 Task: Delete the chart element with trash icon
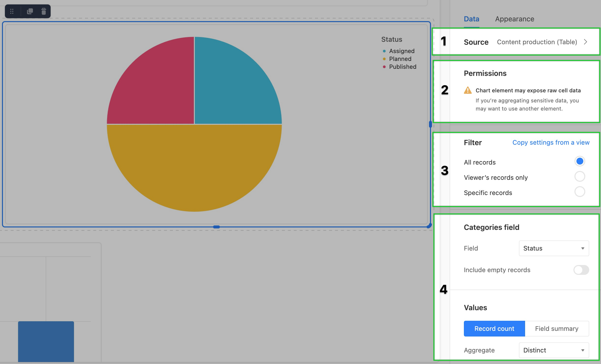click(x=44, y=11)
